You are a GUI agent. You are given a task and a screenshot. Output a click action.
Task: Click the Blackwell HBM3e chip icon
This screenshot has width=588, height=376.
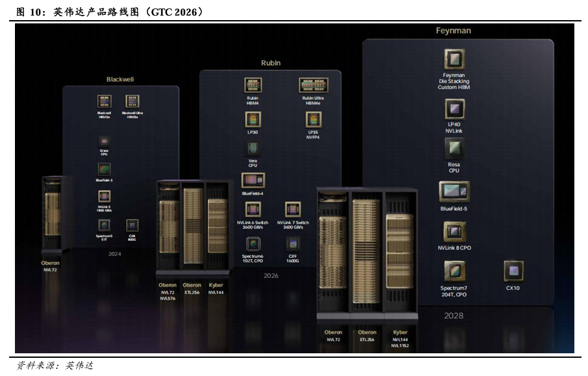point(104,101)
